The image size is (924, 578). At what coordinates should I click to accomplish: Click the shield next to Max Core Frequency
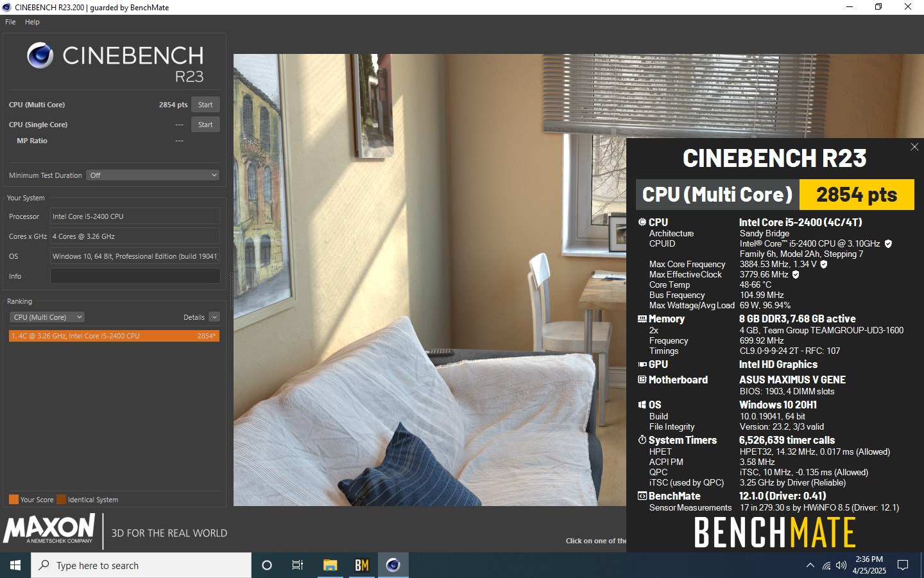point(824,264)
